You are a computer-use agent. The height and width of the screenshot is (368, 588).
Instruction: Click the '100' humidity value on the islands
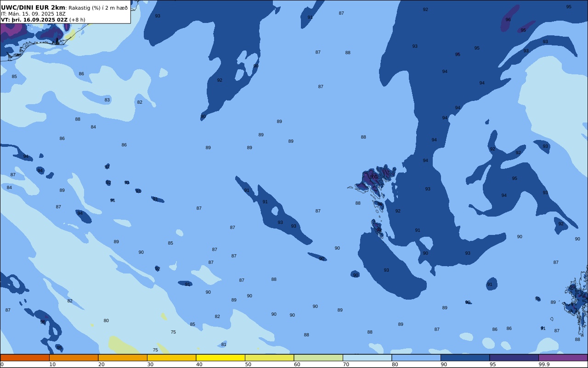click(373, 177)
